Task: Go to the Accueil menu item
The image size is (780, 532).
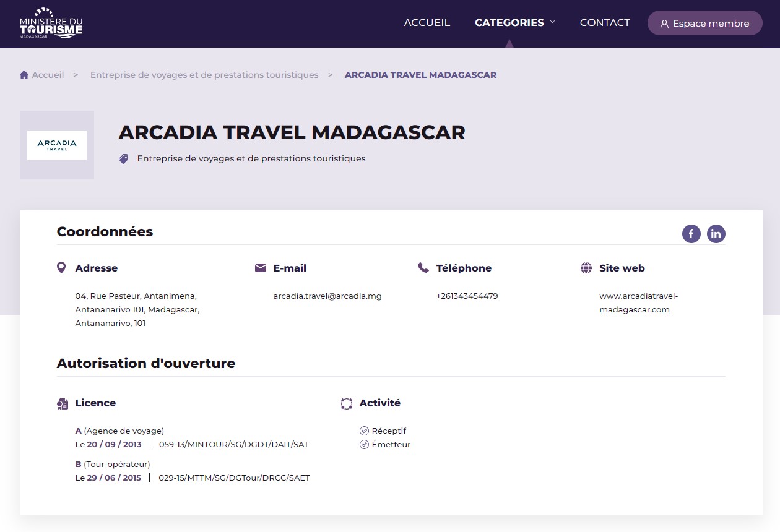Action: 427,22
